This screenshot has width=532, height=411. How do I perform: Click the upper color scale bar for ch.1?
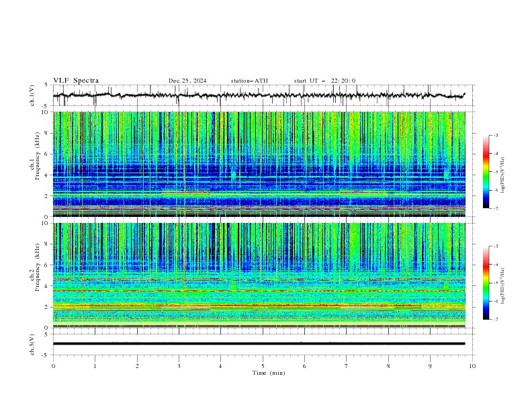pyautogui.click(x=486, y=172)
